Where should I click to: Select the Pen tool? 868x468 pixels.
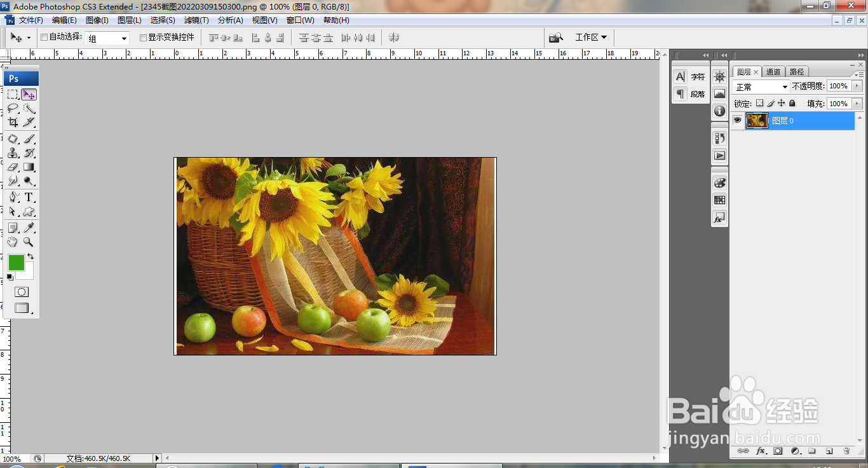tap(13, 197)
